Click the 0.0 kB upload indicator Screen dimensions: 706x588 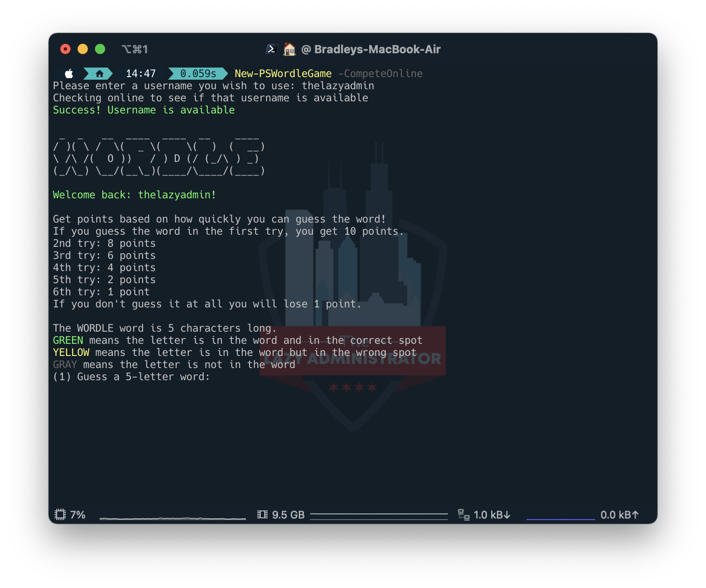click(619, 515)
